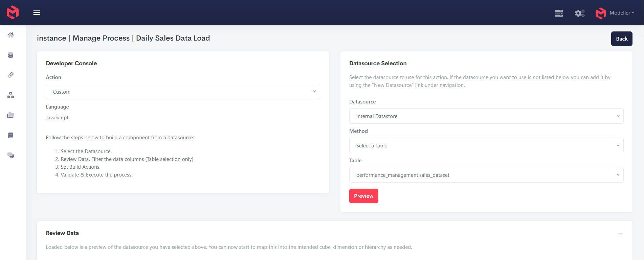Open the chat bubbles icon in sidebar

tap(11, 155)
